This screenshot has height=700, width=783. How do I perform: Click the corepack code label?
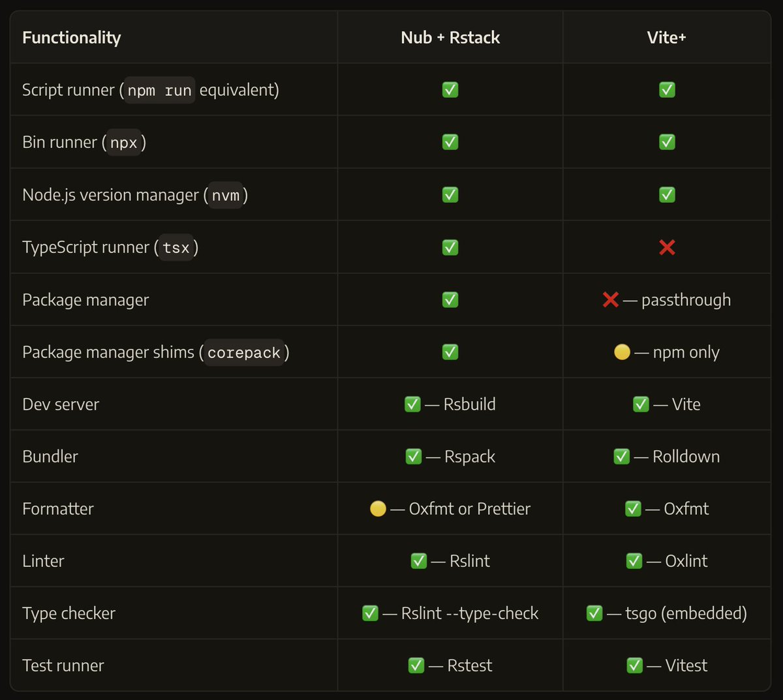click(244, 353)
